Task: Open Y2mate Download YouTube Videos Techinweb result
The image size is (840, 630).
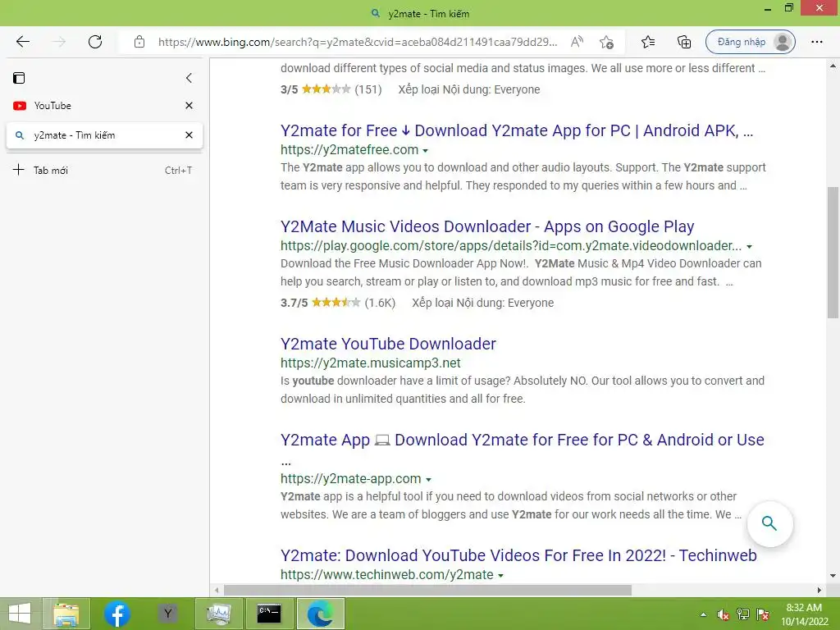Action: (x=518, y=555)
